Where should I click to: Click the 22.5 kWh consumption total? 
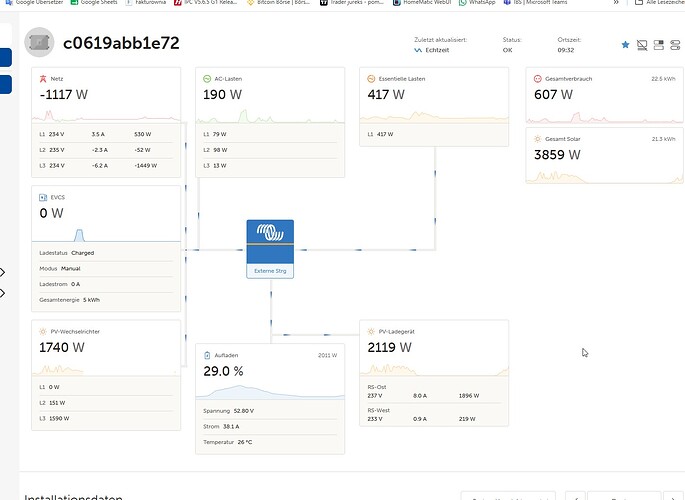point(663,79)
